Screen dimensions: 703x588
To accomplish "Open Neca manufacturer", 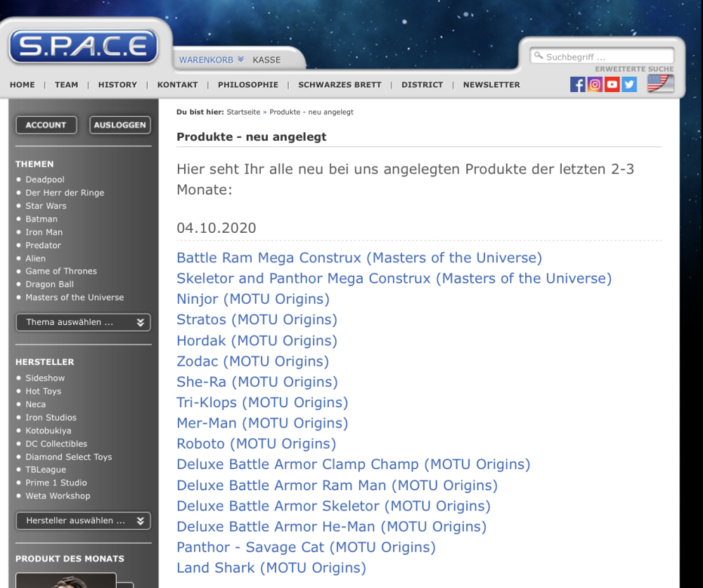I will tap(35, 404).
